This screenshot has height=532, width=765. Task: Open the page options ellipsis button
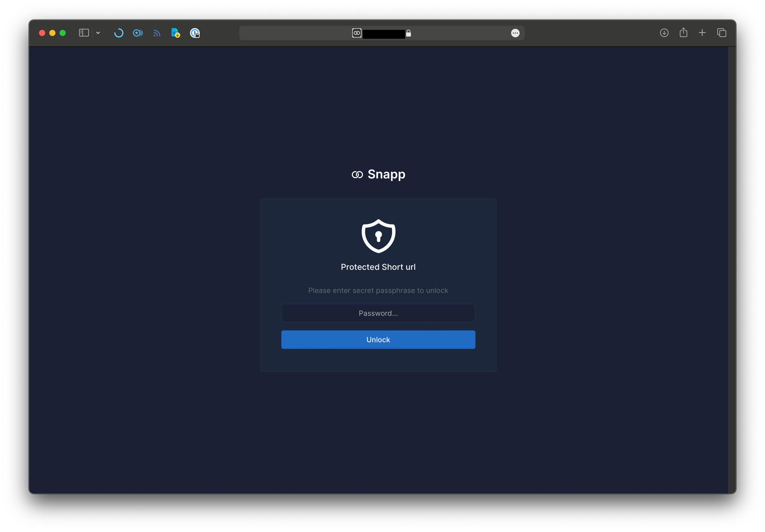(515, 33)
